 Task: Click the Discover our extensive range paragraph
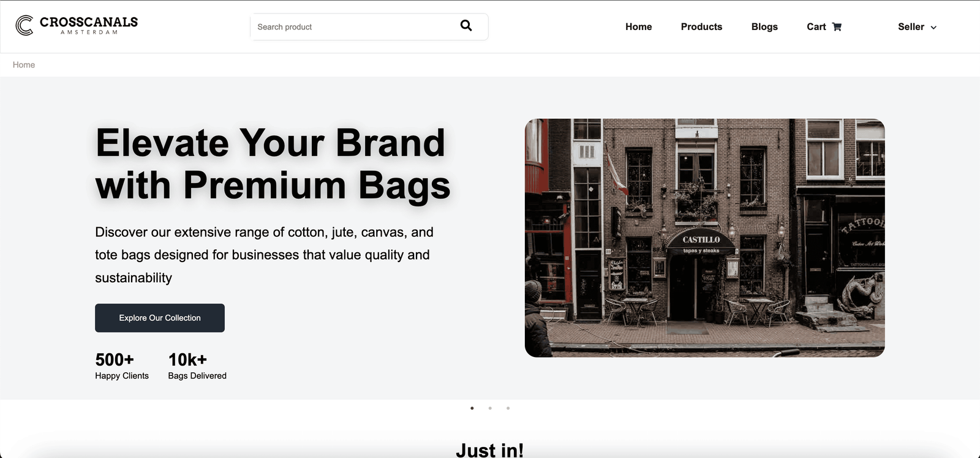(264, 255)
